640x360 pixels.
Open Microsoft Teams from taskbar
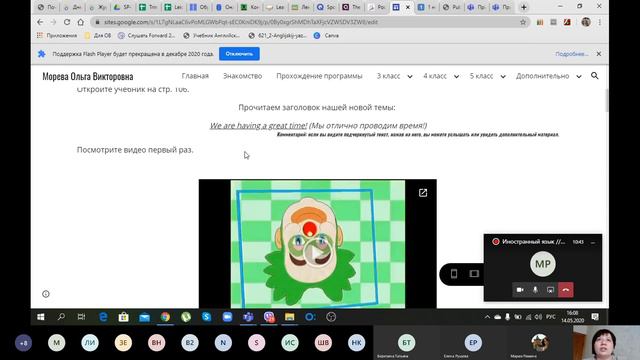pyautogui.click(x=248, y=317)
